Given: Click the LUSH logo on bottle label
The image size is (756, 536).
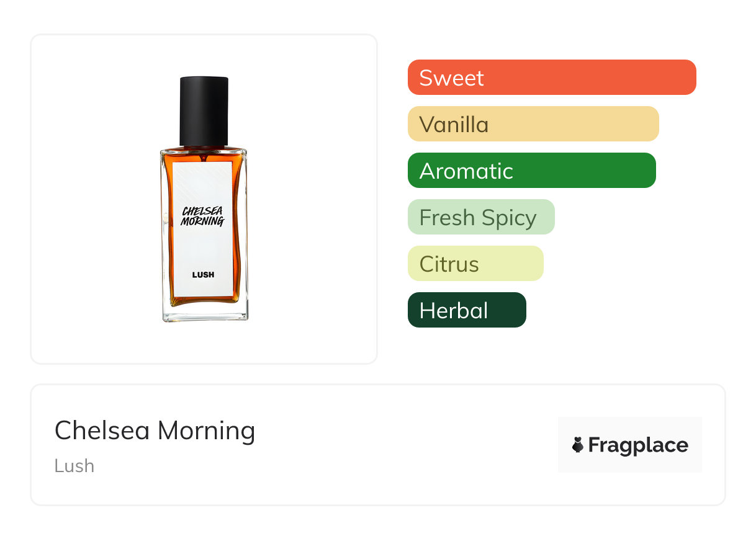Looking at the screenshot, I should pyautogui.click(x=203, y=275).
